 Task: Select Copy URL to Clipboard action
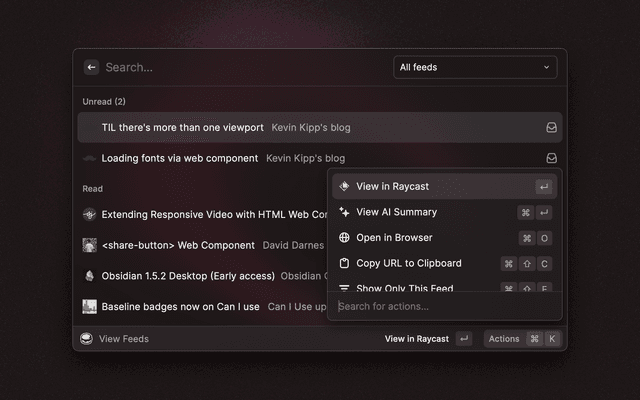408,263
